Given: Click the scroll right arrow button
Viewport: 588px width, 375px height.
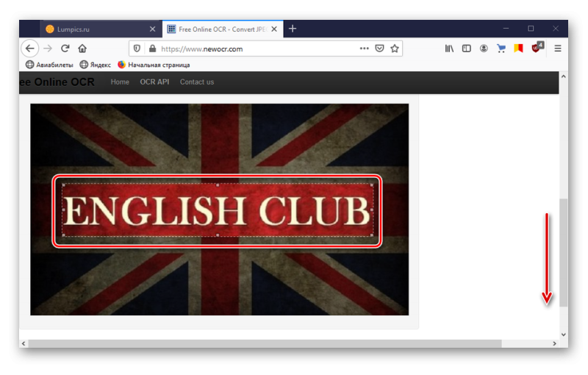Looking at the screenshot, I should click(554, 343).
